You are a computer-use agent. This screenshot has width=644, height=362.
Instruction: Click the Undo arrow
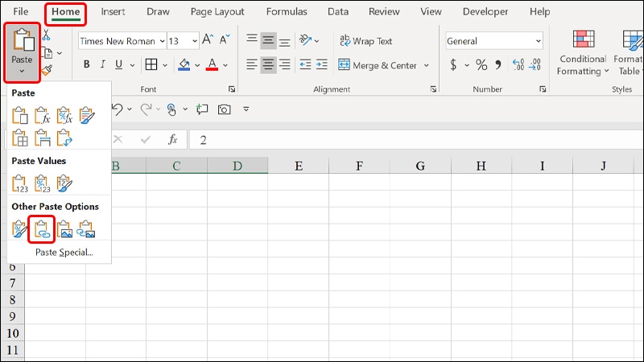(x=117, y=109)
